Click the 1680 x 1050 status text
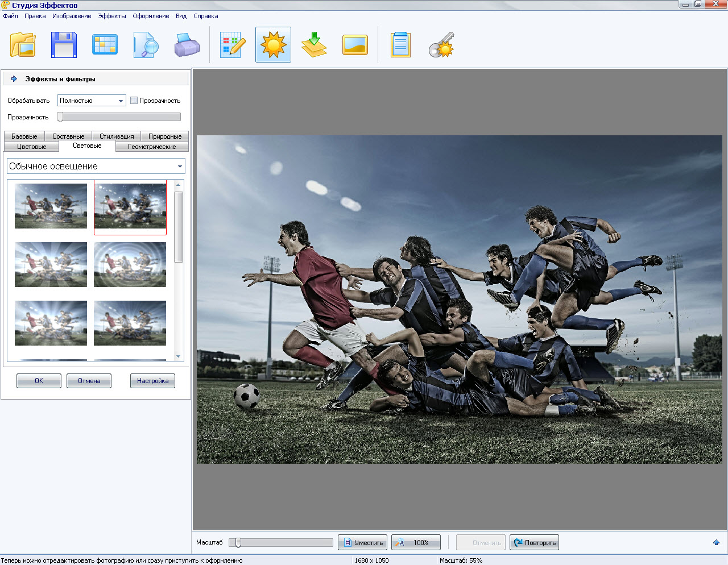This screenshot has width=728, height=565. pos(371,560)
